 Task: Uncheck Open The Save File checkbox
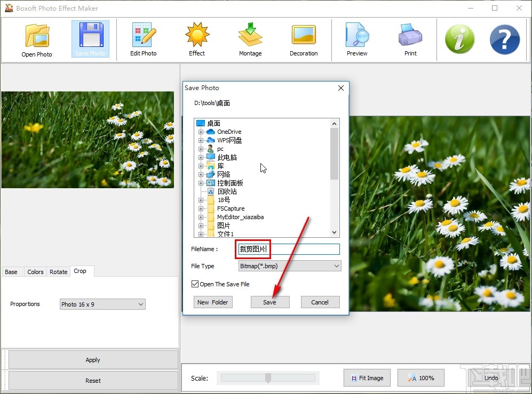tap(195, 284)
